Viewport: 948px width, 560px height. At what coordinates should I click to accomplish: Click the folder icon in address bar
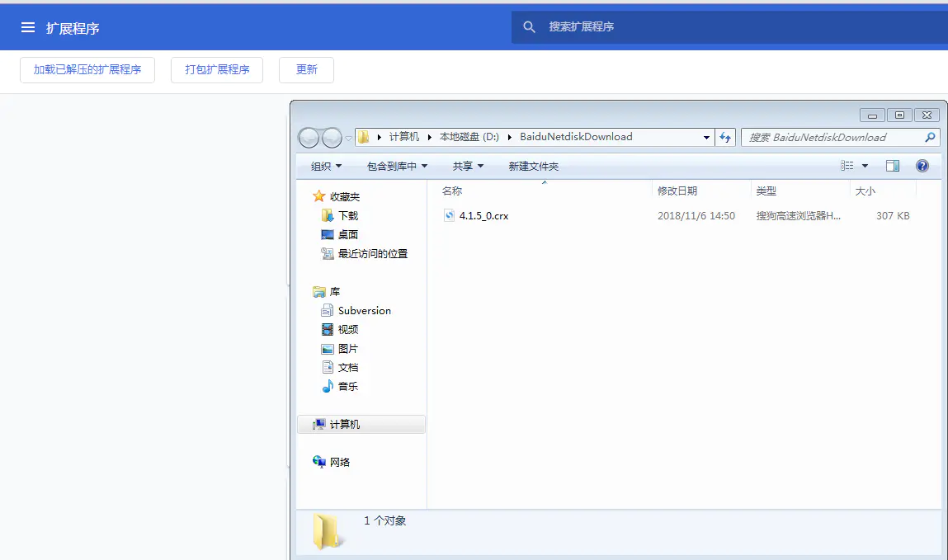(x=363, y=137)
